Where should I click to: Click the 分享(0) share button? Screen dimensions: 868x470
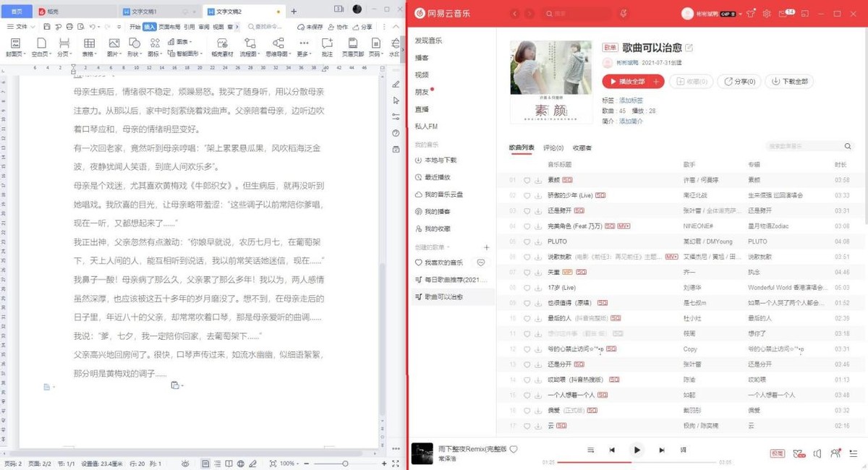(739, 82)
